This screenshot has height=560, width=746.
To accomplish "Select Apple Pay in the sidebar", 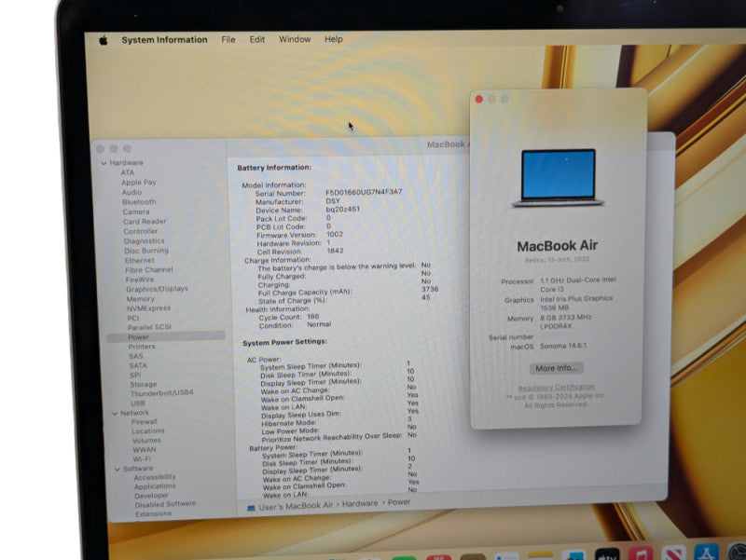I will pos(138,183).
